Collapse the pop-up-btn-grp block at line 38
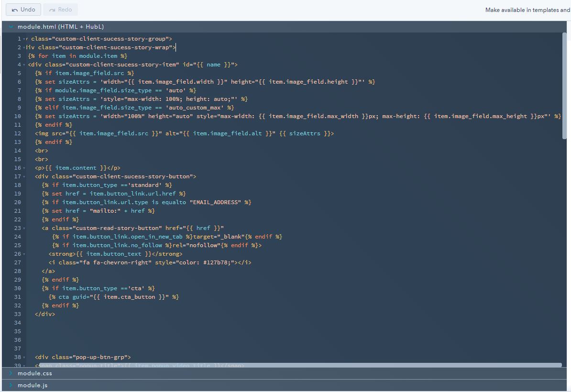571x392 pixels. (x=23, y=357)
